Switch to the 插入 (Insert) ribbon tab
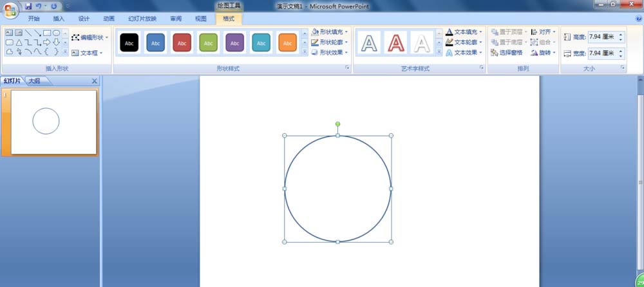 59,19
